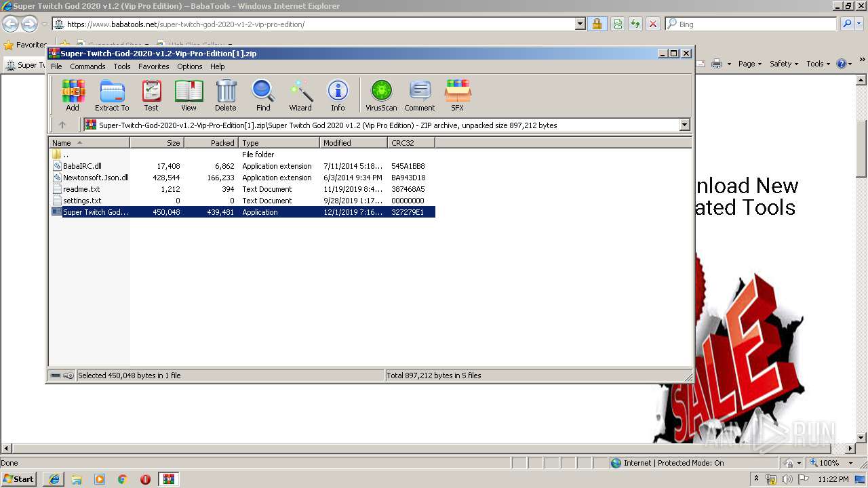This screenshot has height=488, width=868.
Task: Show hidden tray icons arrow
Action: click(x=756, y=479)
